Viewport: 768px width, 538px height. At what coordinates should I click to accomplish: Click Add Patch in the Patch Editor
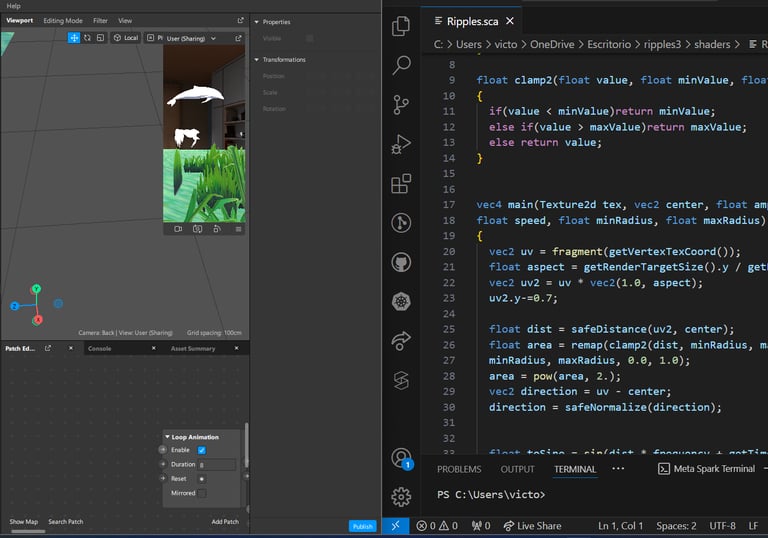click(225, 522)
